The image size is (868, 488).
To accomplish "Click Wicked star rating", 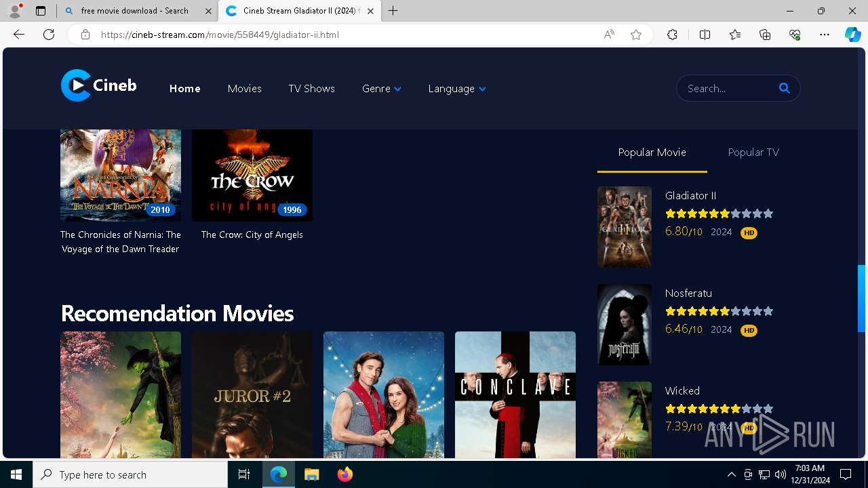I will click(719, 409).
